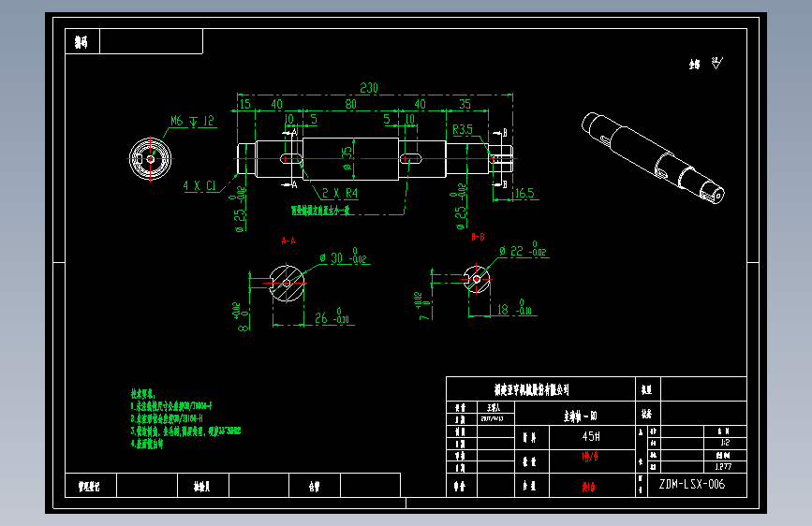812x526 pixels.
Task: Click the isometric shaft view
Action: (x=653, y=157)
